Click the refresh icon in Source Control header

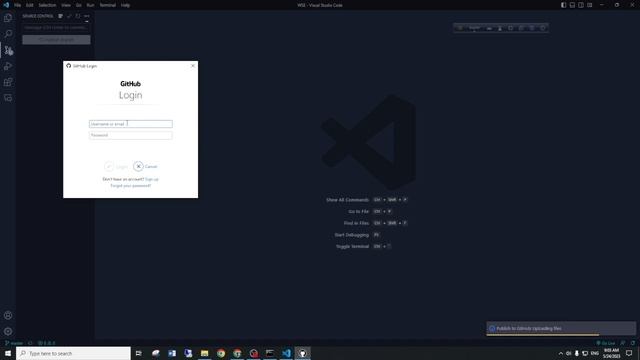(x=78, y=16)
